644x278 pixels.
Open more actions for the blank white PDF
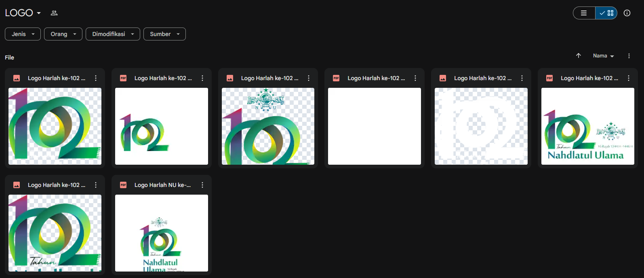pyautogui.click(x=415, y=78)
